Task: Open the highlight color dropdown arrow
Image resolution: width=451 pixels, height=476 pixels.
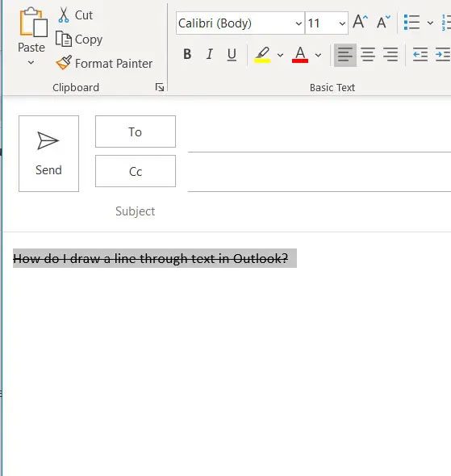Action: tap(280, 55)
